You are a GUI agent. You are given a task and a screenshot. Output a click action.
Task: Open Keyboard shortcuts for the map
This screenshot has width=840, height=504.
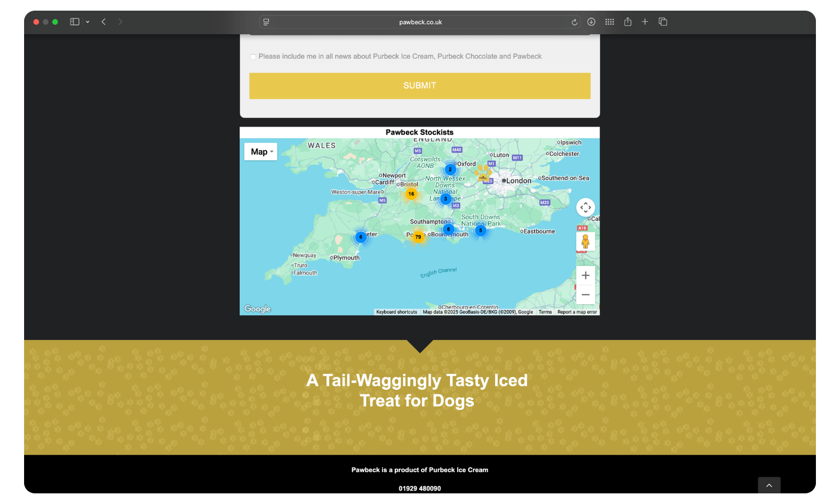(x=396, y=312)
